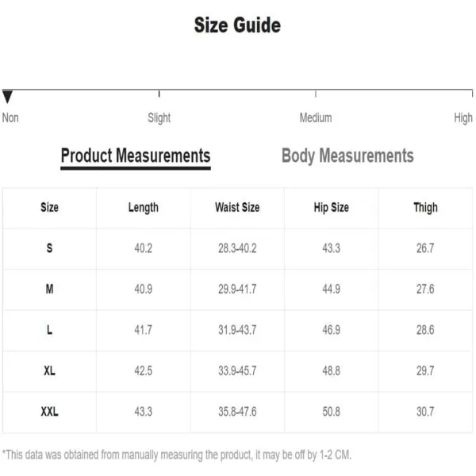476x476 pixels.
Task: Select the Length column header
Action: pos(144,208)
